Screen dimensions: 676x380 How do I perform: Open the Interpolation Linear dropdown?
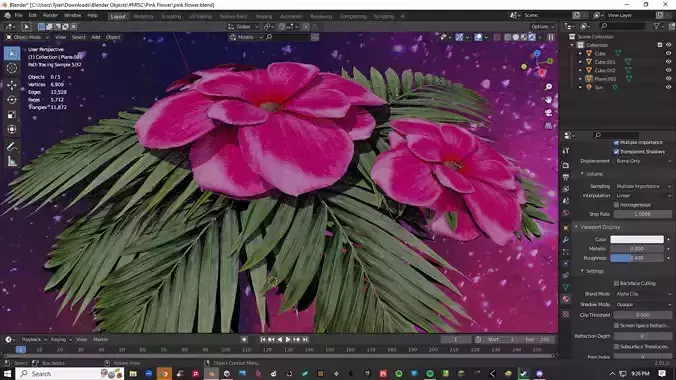643,196
